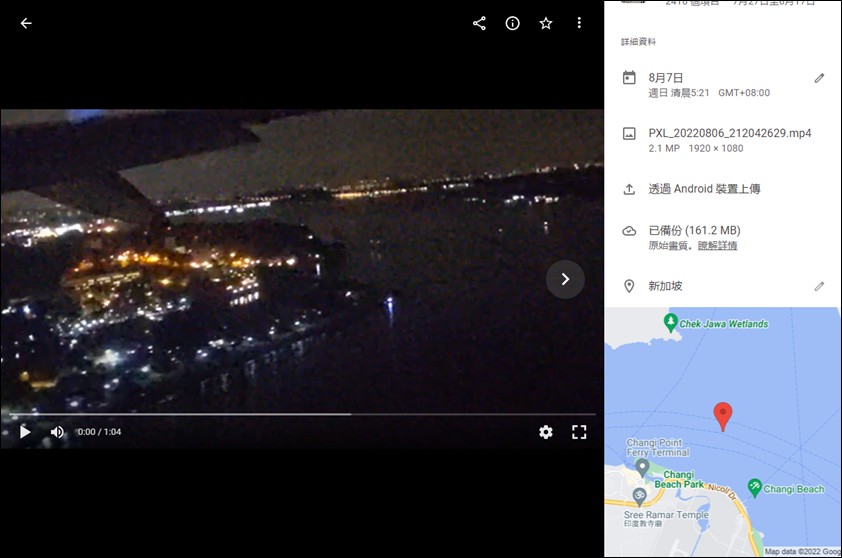842x558 pixels.
Task: Click the 詳細資料 heading
Action: pyautogui.click(x=638, y=42)
